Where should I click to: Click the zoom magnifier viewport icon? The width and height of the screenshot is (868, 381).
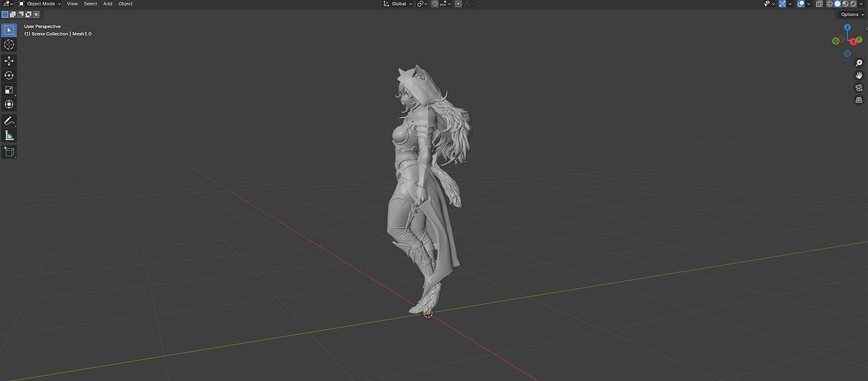point(859,63)
